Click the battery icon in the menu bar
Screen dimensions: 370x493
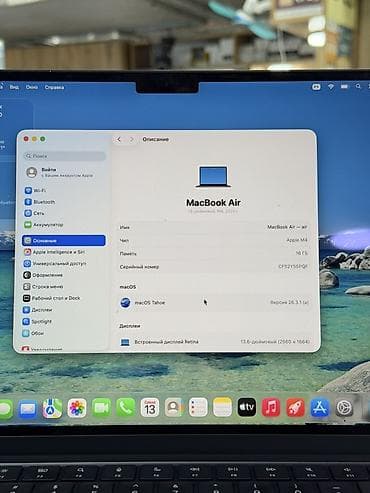[344, 87]
